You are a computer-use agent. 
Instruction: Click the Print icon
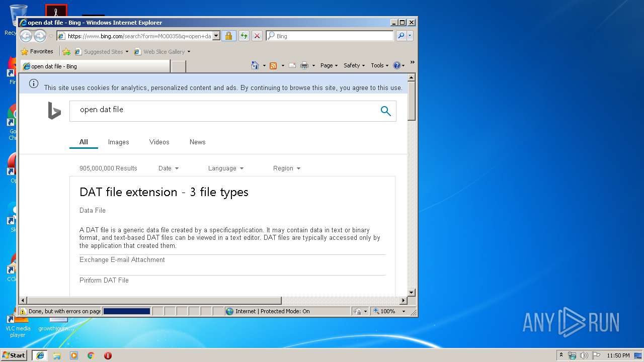[304, 65]
